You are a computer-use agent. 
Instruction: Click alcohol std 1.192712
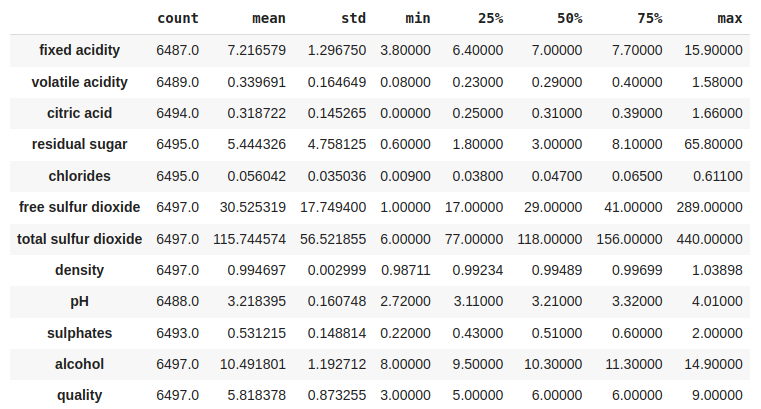tap(337, 364)
